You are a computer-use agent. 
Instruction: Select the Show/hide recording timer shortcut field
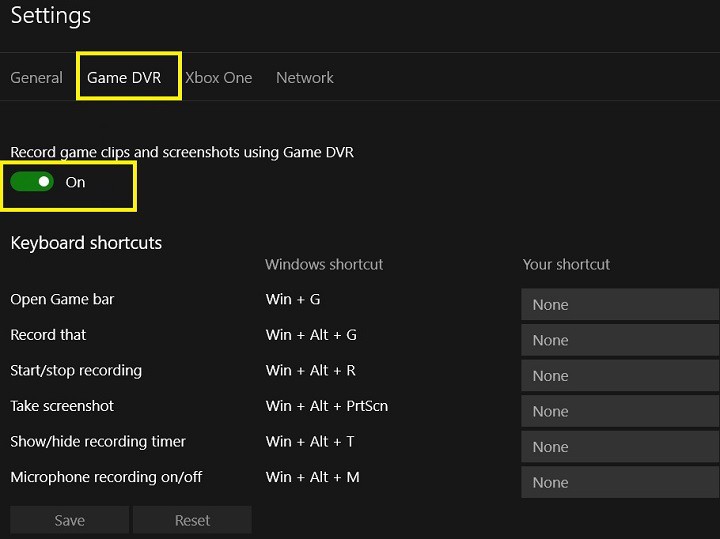click(x=620, y=447)
